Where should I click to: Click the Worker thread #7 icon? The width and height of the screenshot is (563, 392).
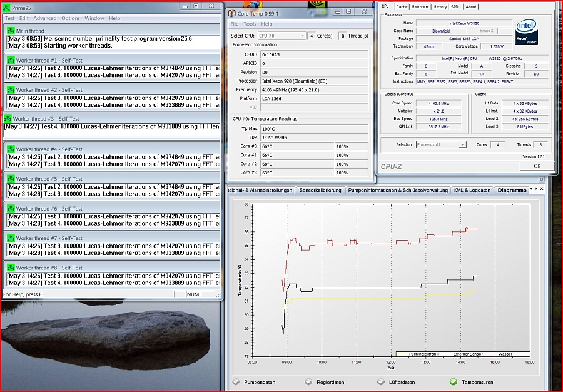point(11,238)
